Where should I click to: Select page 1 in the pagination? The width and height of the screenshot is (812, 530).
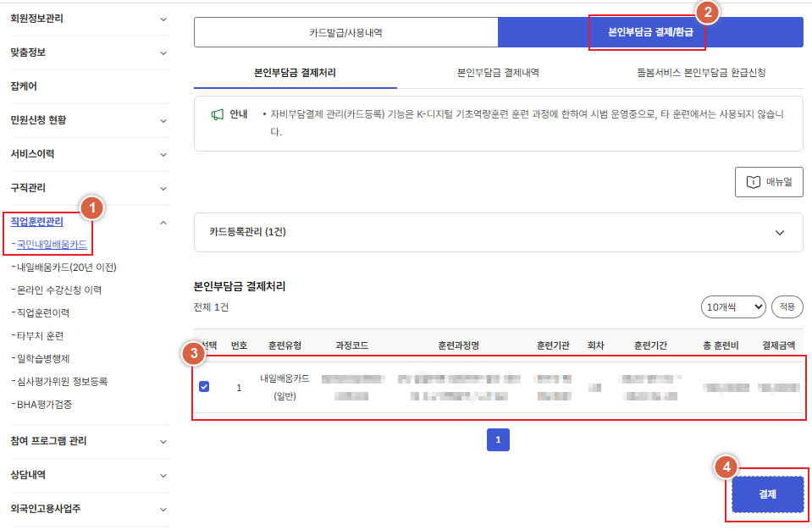[x=499, y=439]
